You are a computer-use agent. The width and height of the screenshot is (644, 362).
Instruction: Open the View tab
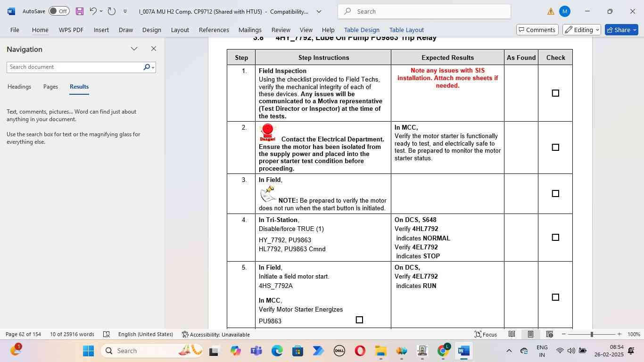tap(306, 30)
